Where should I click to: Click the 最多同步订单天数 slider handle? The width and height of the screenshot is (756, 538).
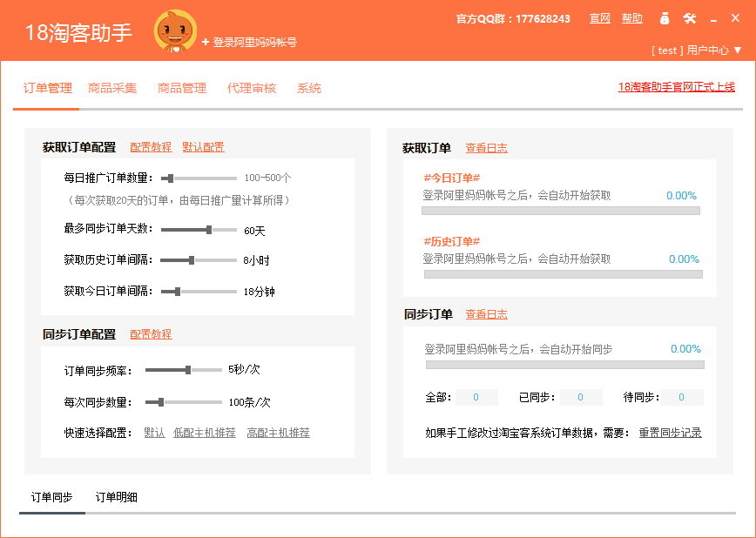pyautogui.click(x=209, y=230)
